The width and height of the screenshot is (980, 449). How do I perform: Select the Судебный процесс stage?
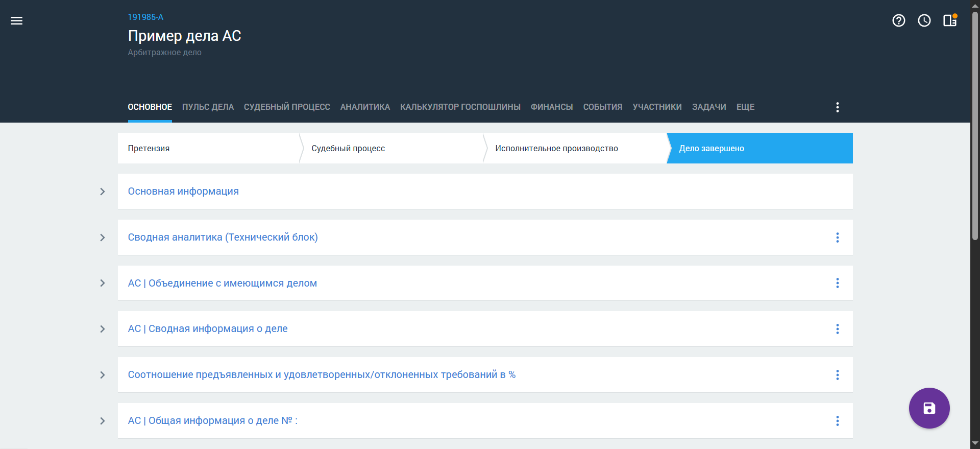coord(348,149)
